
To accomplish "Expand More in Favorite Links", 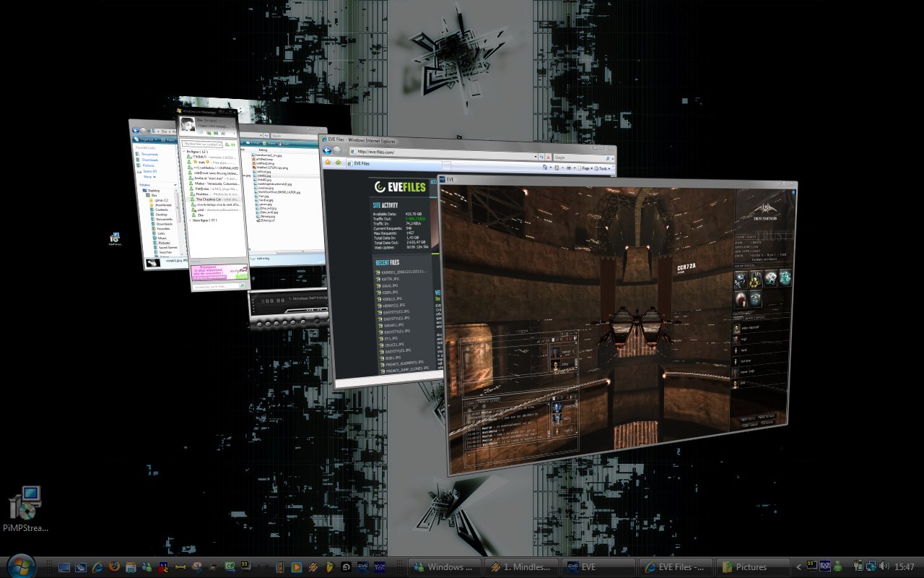I will [x=148, y=176].
